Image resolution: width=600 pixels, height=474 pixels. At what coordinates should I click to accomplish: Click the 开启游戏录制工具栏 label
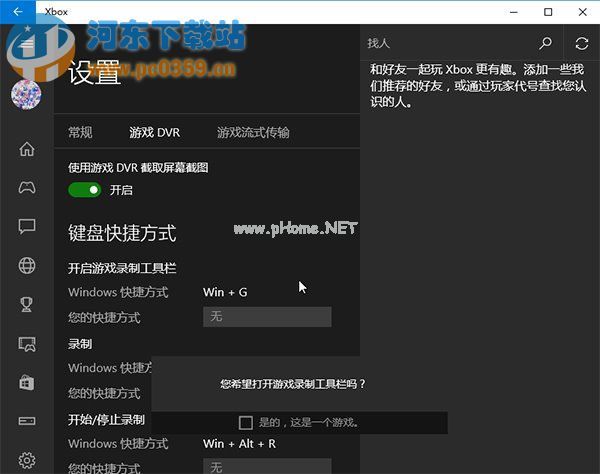tap(122, 268)
